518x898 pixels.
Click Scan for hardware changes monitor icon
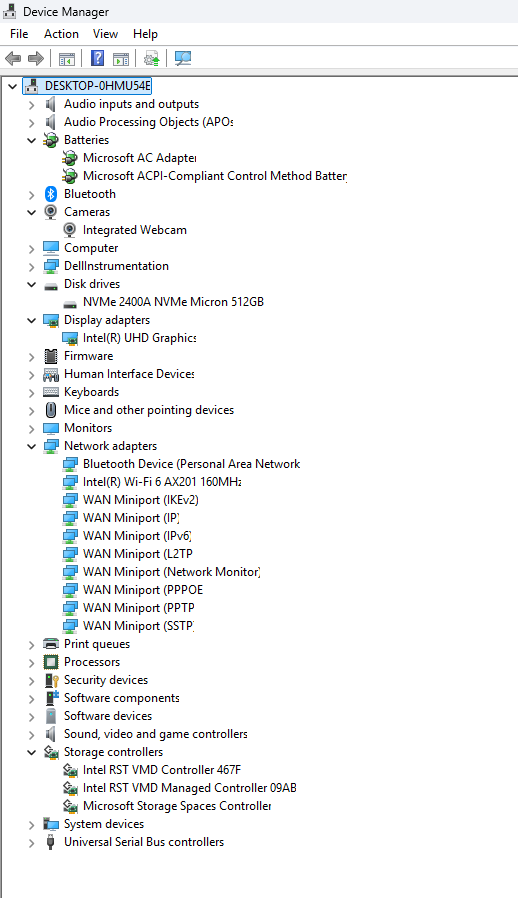(x=183, y=58)
